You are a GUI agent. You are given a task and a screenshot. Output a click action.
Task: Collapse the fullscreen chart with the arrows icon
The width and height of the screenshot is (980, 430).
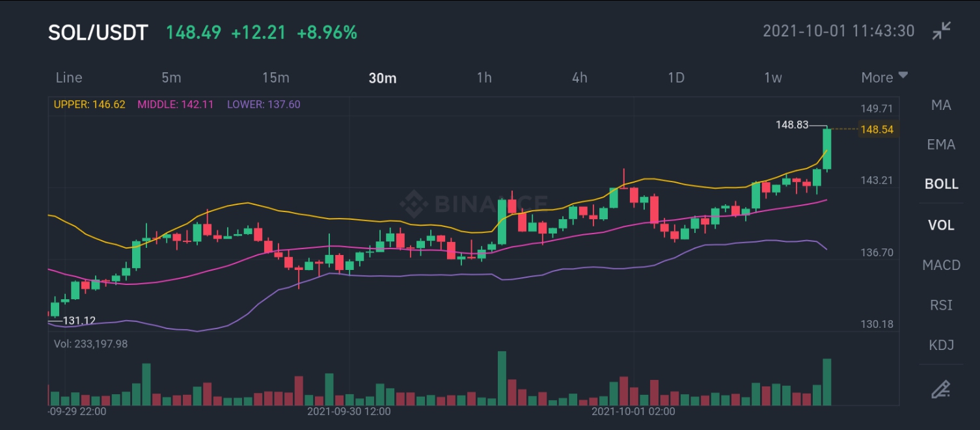click(941, 31)
